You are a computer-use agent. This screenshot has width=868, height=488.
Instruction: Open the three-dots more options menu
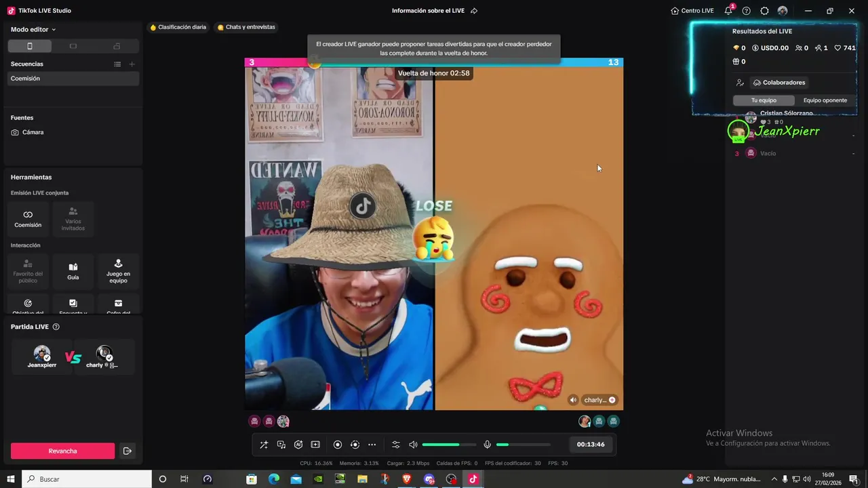pos(372,445)
